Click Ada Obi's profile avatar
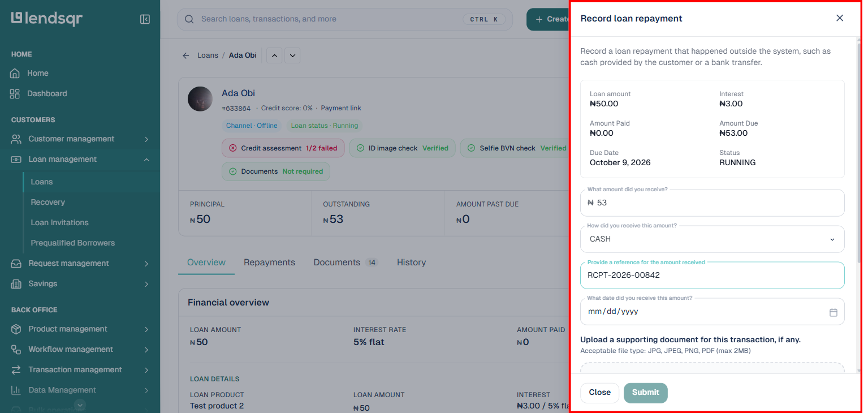868x413 pixels. click(x=200, y=99)
